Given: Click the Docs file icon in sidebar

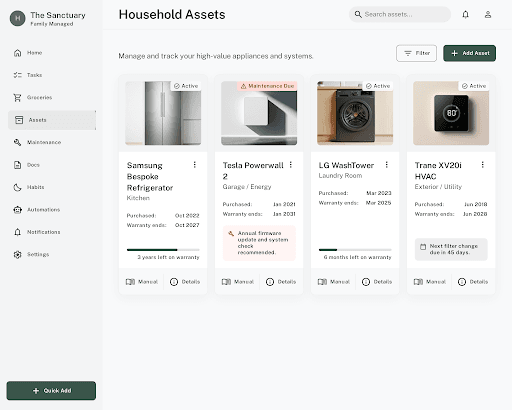Looking at the screenshot, I should click(18, 165).
